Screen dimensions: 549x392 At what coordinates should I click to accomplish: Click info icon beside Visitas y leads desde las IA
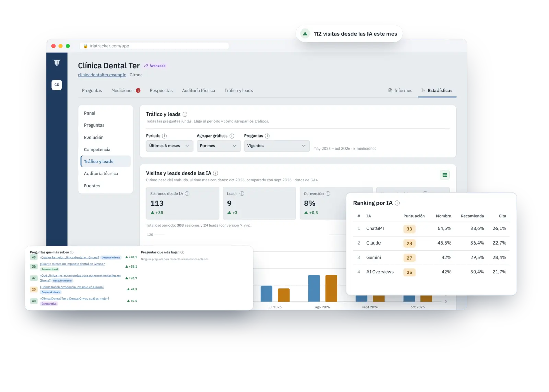click(215, 173)
